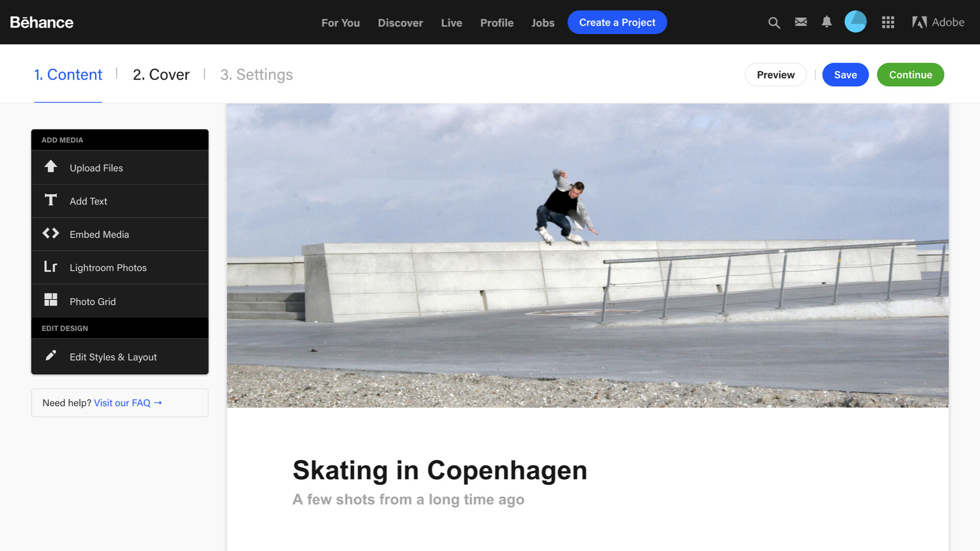Viewport: 980px width, 551px height.
Task: Open the Adobe apps grid icon
Action: [888, 22]
